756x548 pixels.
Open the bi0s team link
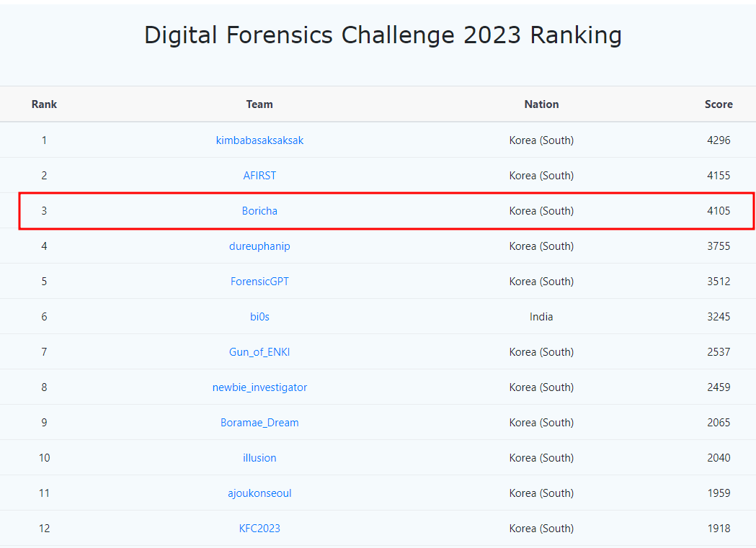tap(259, 317)
